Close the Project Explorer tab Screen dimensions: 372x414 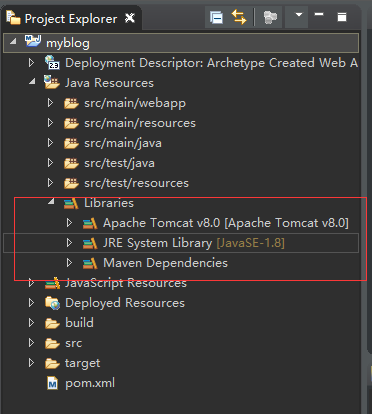click(x=129, y=18)
